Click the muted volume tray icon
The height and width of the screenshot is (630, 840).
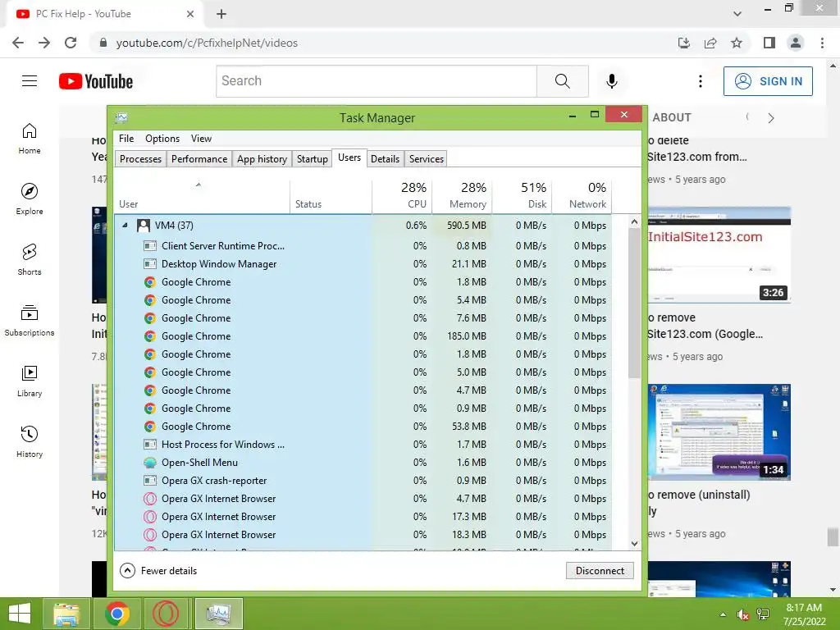point(742,614)
